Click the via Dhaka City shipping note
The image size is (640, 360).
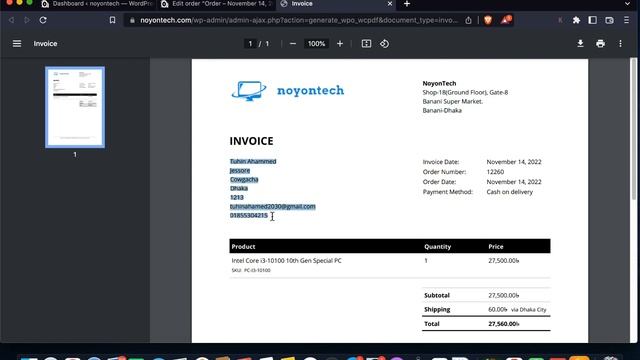[x=529, y=310]
